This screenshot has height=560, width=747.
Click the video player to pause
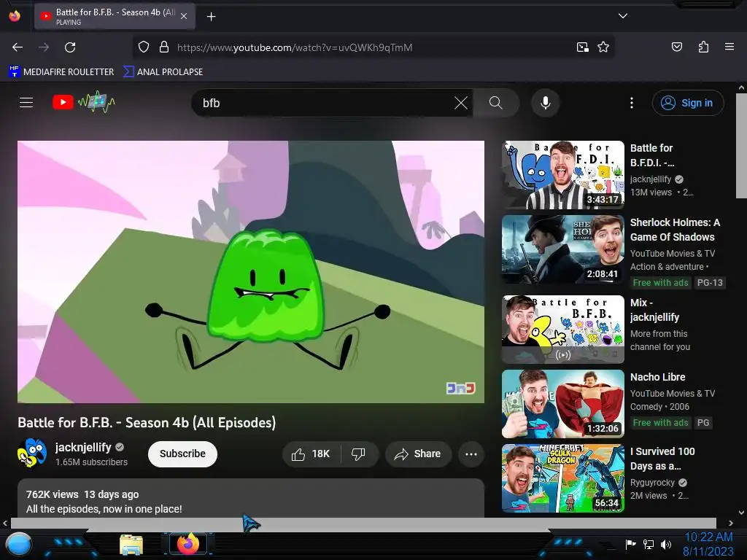tap(251, 272)
